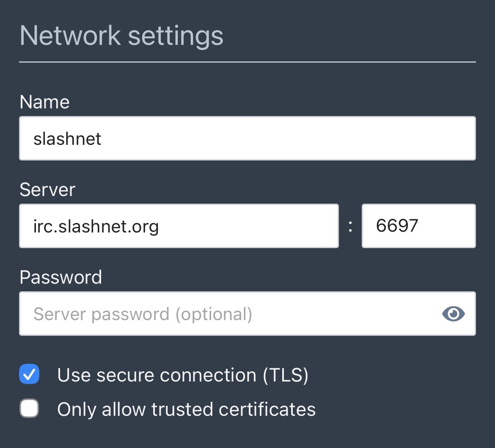This screenshot has width=495, height=448.
Task: Click the blue checkmark beside TLS option
Action: pos(30,375)
